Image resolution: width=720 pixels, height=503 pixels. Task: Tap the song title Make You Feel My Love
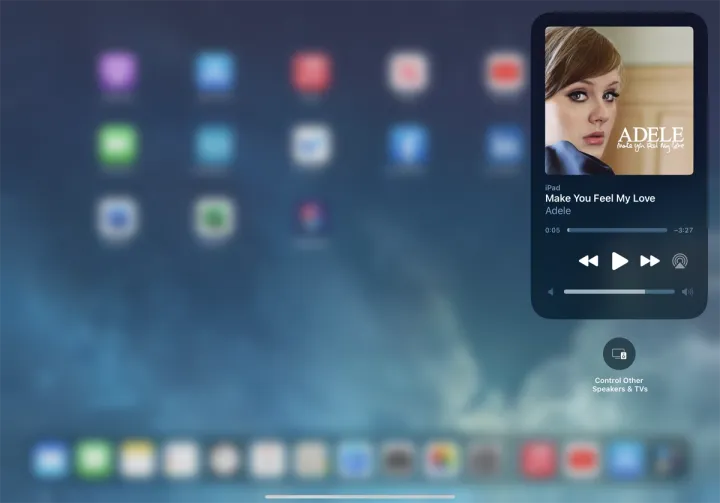click(x=600, y=198)
